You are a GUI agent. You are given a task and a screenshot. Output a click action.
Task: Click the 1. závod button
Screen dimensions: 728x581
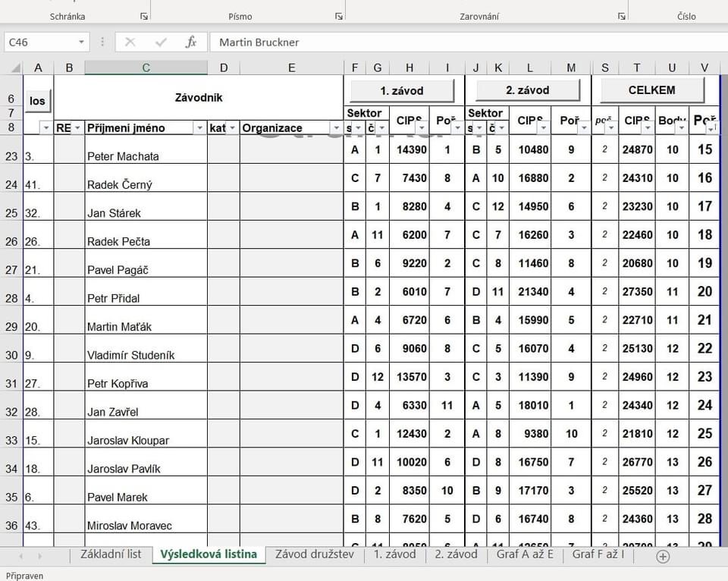[402, 90]
